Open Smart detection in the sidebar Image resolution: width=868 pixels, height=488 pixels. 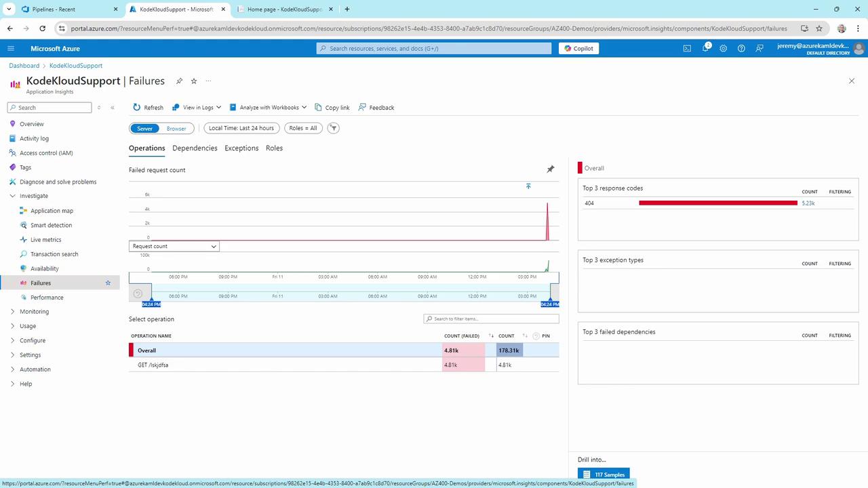coord(51,225)
